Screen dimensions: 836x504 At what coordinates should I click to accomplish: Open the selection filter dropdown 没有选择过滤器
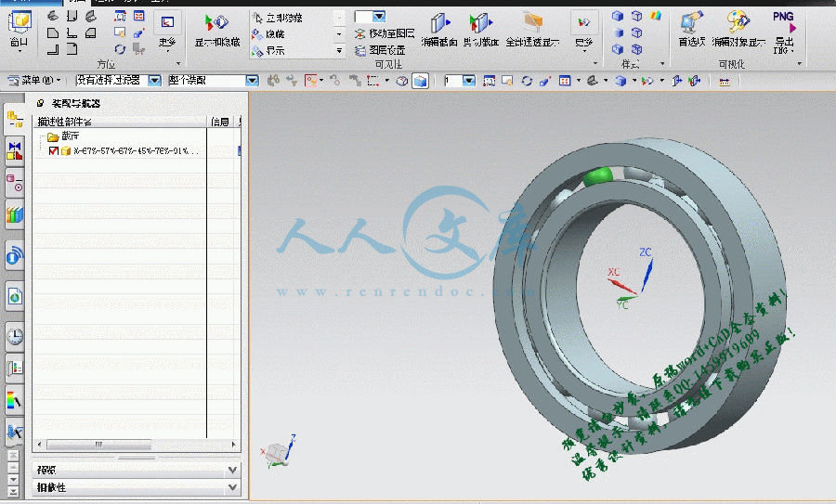coord(154,81)
